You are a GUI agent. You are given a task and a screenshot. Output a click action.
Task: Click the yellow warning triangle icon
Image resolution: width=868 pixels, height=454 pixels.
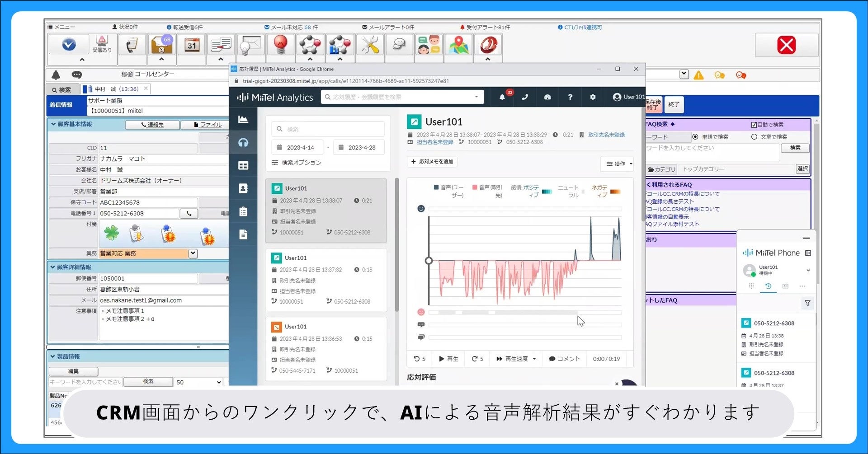(698, 75)
